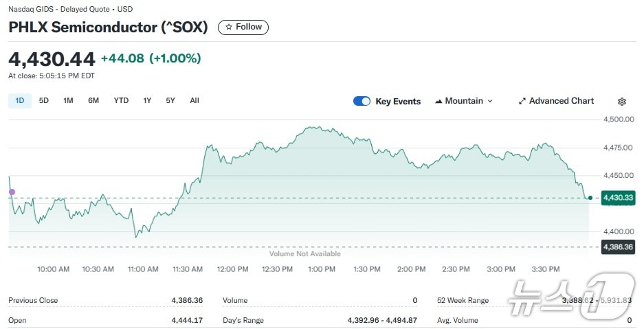Show the 5Y chart range

170,100
